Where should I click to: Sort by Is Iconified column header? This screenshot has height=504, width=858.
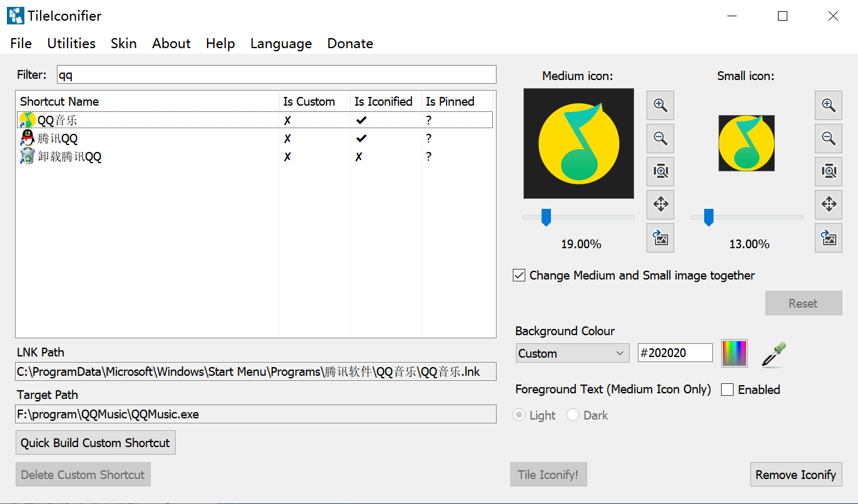coord(386,101)
